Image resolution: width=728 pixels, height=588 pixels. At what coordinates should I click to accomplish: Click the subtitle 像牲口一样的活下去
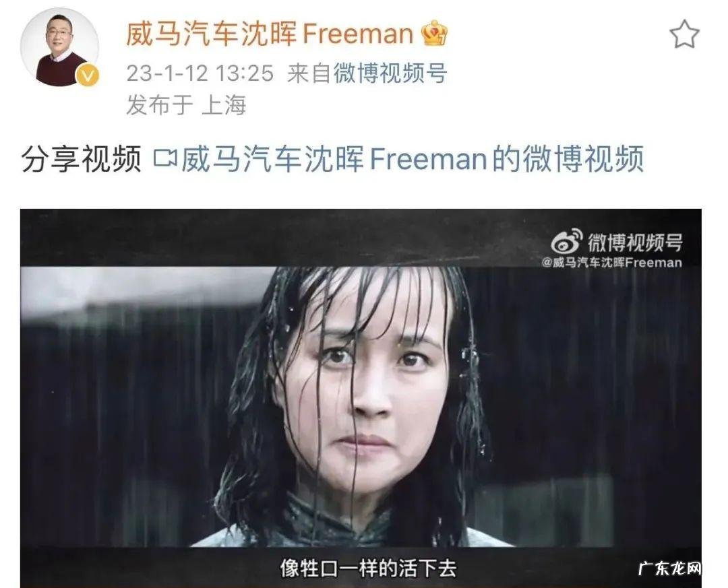tap(368, 568)
